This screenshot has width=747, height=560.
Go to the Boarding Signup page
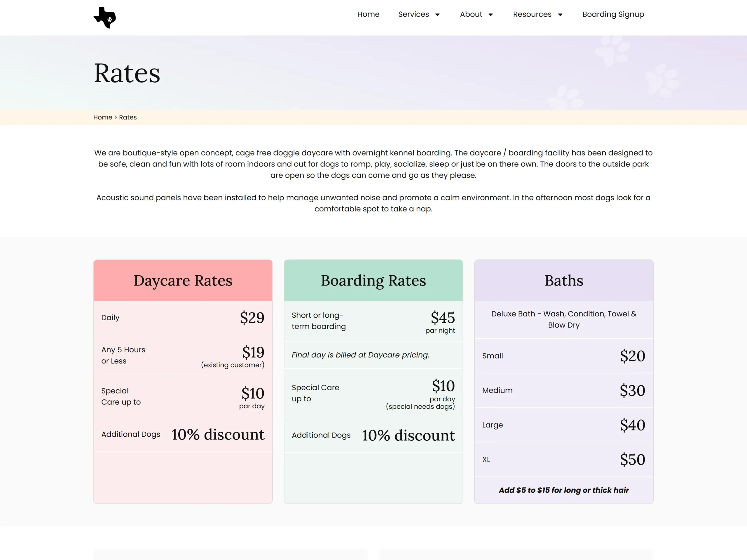coord(613,14)
